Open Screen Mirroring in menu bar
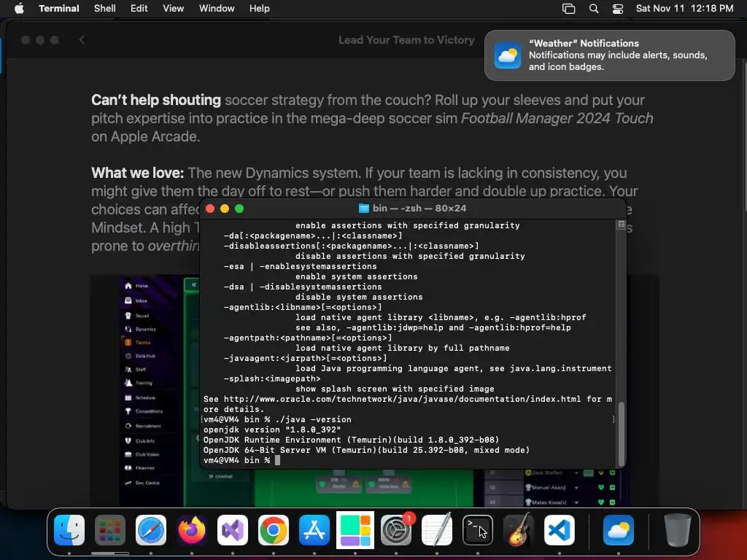Viewport: 747px width, 560px height. [569, 8]
